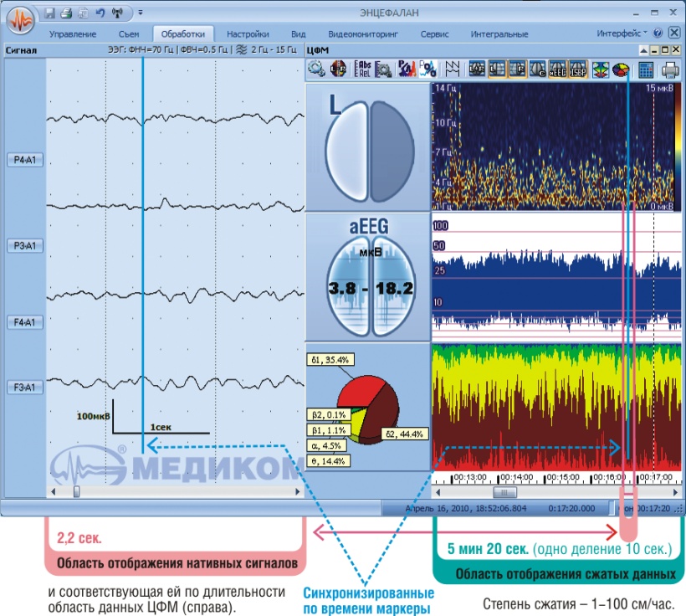The width and height of the screenshot is (686, 616).
Task: Click left scroll arrow of signal panel
Action: point(53,491)
